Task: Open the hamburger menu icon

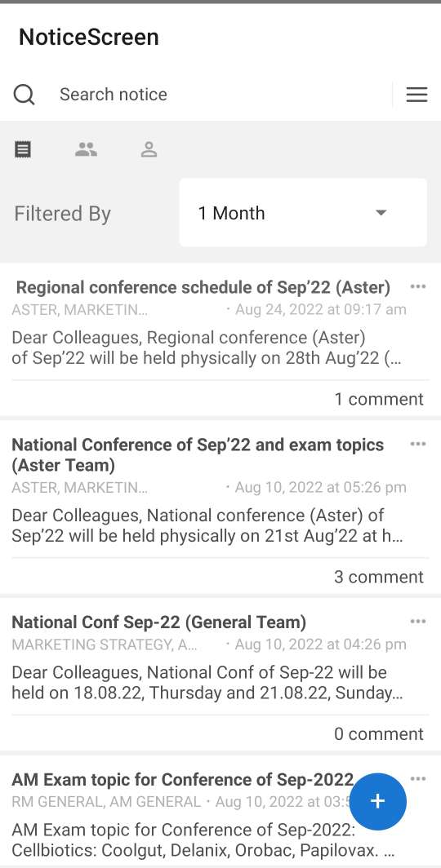Action: tap(416, 95)
